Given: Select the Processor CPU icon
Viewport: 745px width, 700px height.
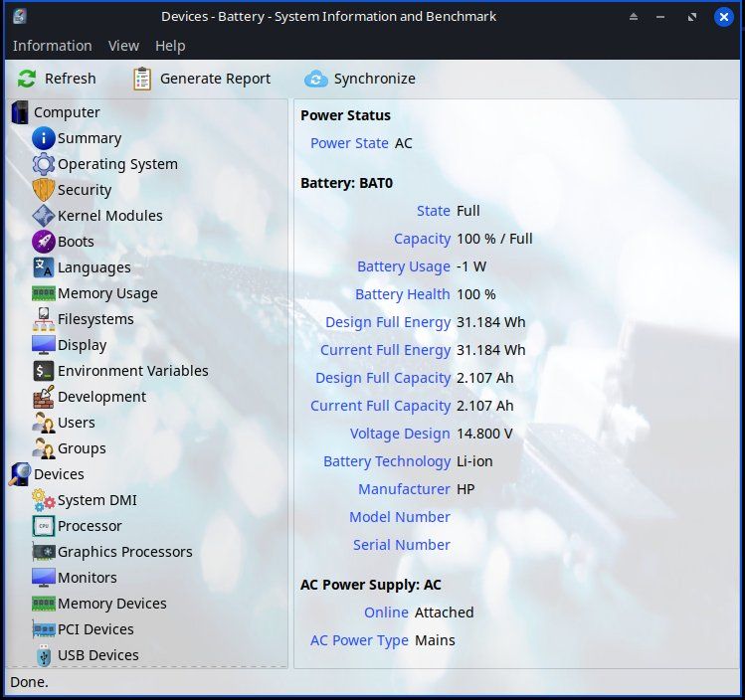Looking at the screenshot, I should pos(43,526).
